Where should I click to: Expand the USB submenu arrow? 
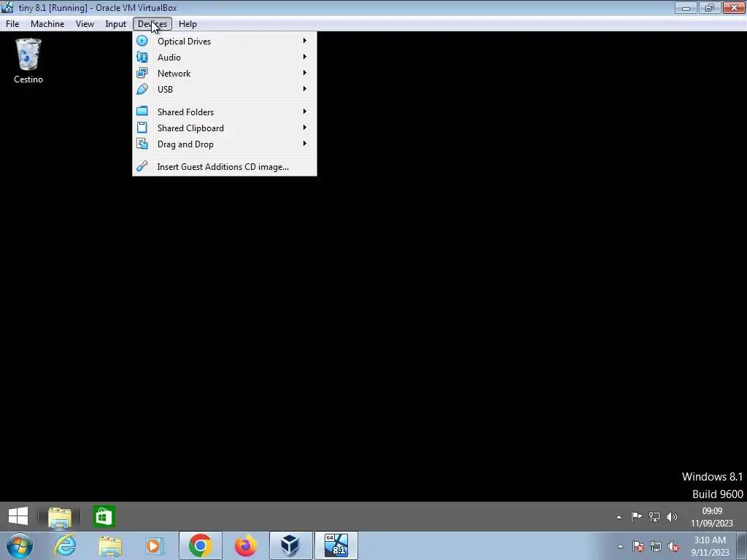[x=305, y=89]
